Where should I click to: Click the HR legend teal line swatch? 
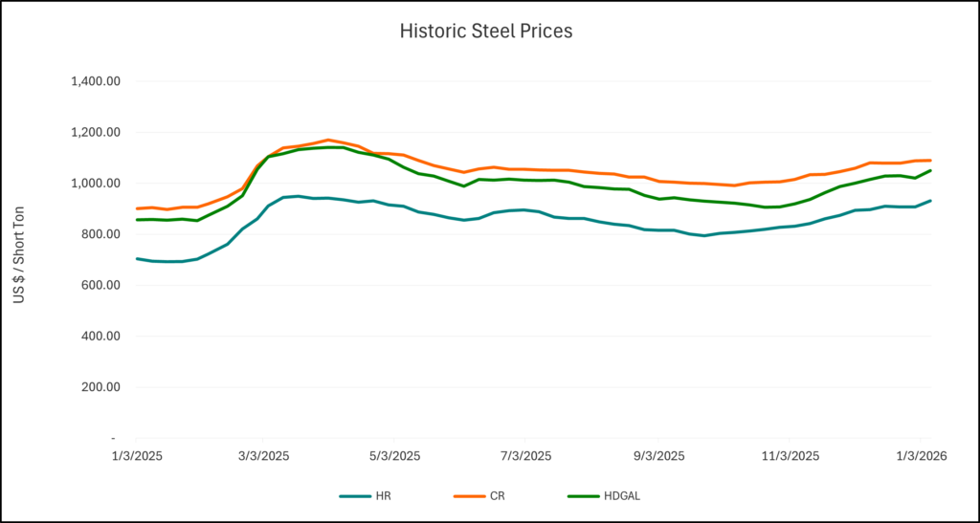pyautogui.click(x=354, y=496)
